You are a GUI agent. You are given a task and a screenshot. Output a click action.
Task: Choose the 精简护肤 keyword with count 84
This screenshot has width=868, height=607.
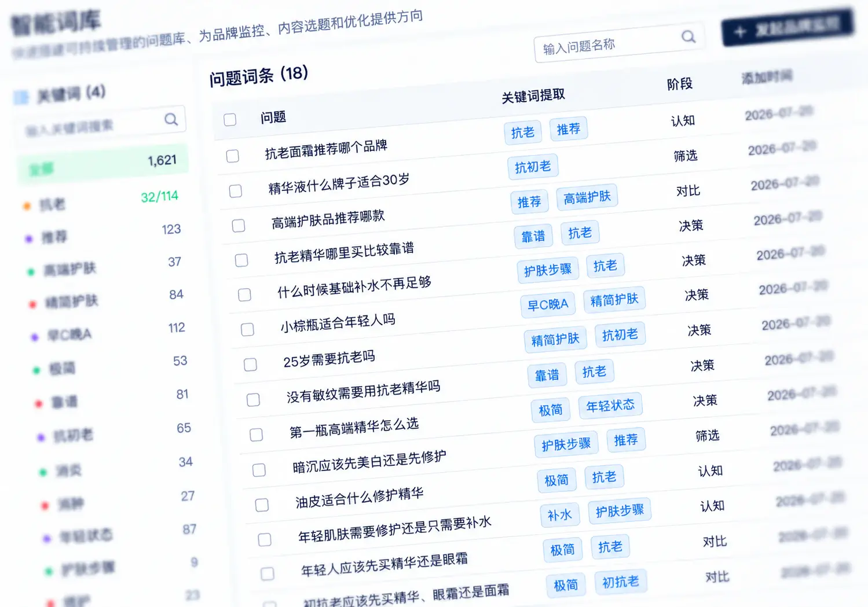coord(108,299)
